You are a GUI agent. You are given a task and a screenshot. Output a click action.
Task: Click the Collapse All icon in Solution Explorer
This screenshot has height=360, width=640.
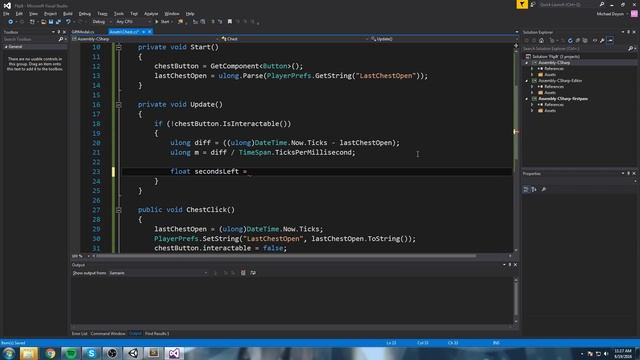578,40
